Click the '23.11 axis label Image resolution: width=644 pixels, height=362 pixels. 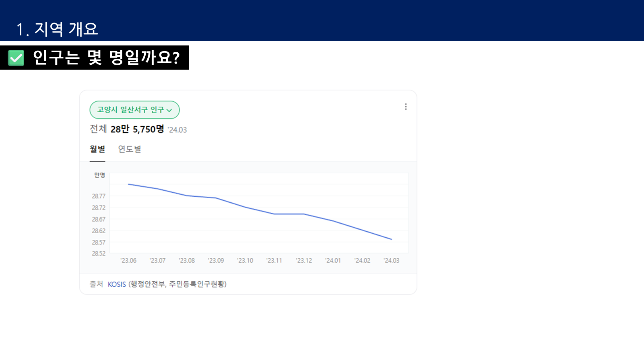[274, 261]
